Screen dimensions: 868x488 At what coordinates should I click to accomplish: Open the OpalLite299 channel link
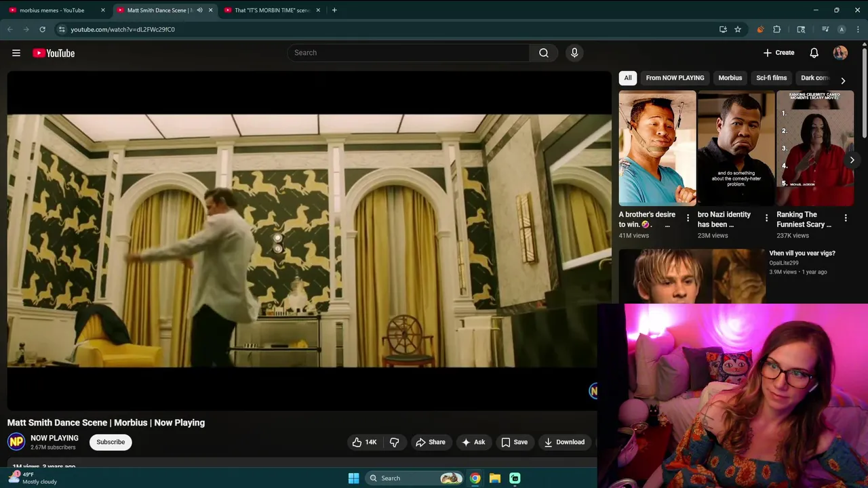coord(783,263)
